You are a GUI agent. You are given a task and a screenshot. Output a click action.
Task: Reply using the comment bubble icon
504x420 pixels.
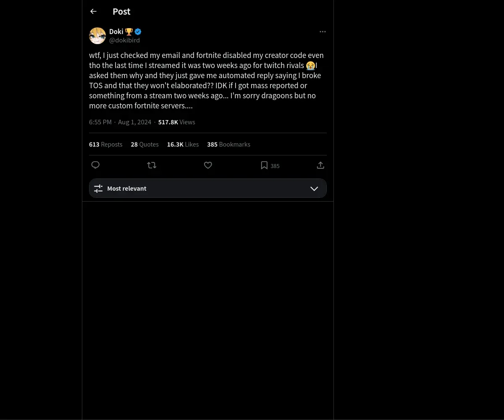95,165
